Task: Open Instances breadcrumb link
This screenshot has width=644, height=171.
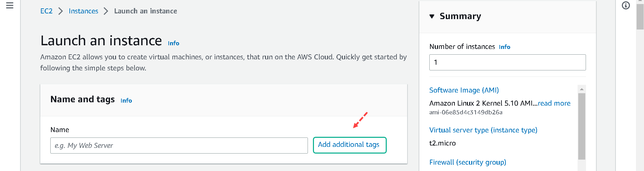Action: (84, 11)
